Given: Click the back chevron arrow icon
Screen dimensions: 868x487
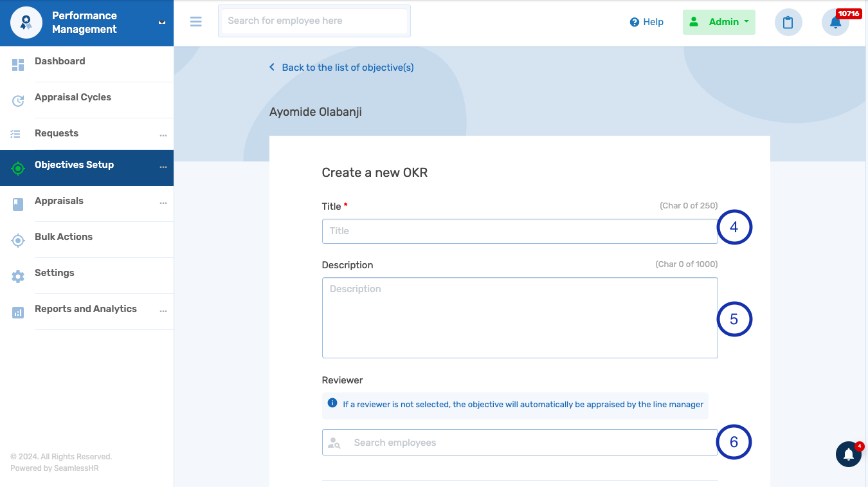Looking at the screenshot, I should coord(272,67).
